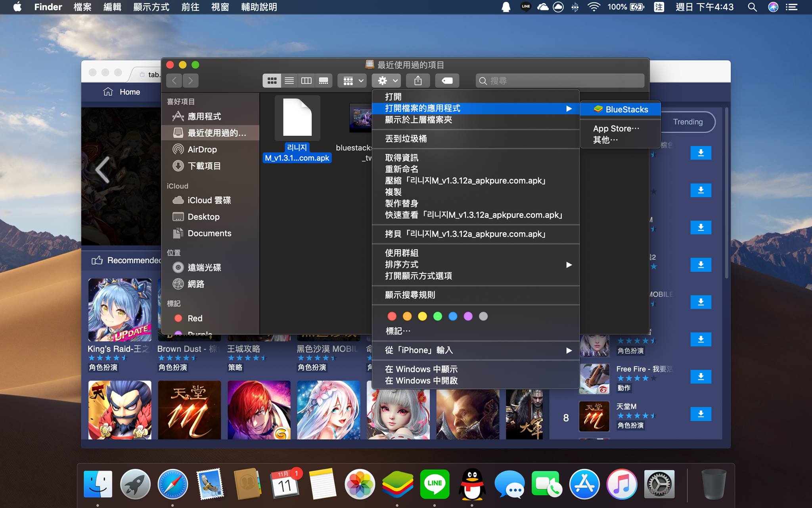The height and width of the screenshot is (508, 812).
Task: Apply the green tag color
Action: (438, 316)
